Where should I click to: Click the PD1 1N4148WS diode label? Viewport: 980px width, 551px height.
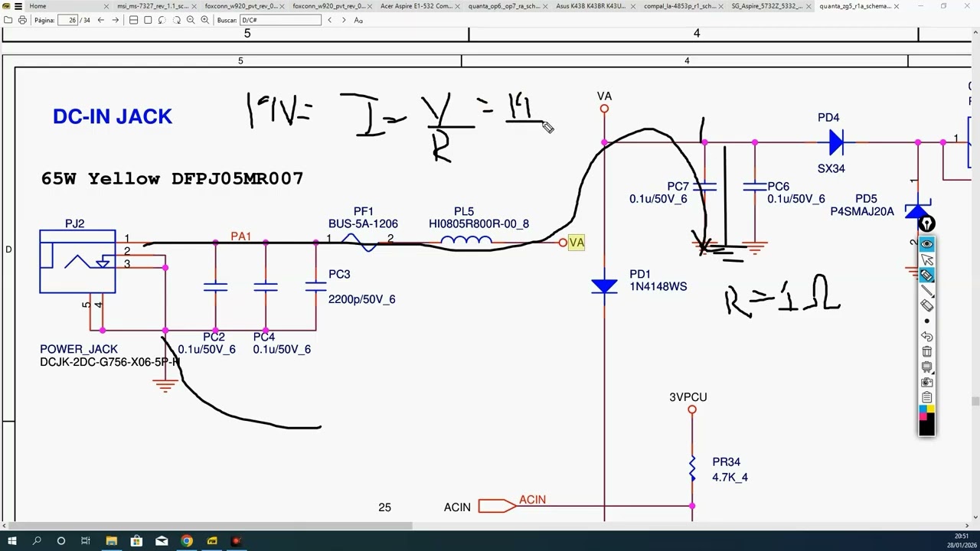(658, 280)
